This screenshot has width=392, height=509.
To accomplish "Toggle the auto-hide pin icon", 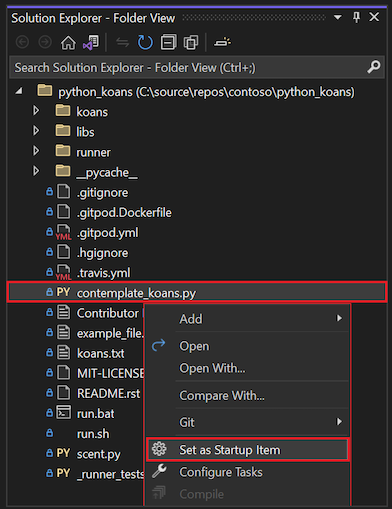I will [x=356, y=17].
